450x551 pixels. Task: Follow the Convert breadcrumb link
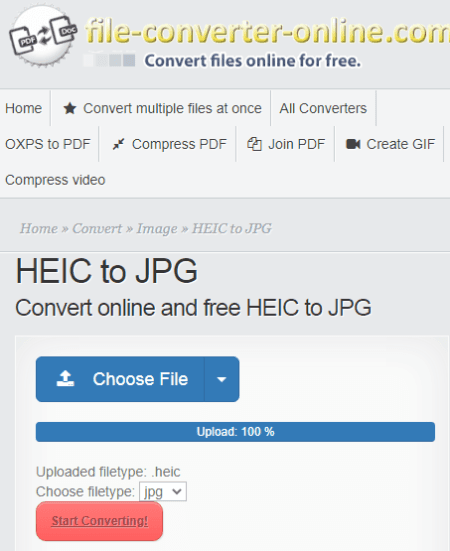point(97,228)
